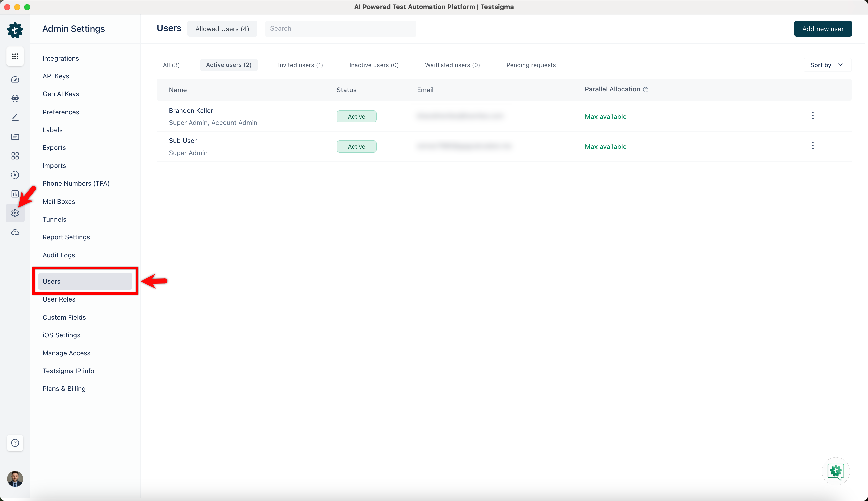Open Exports settings
The height and width of the screenshot is (501, 868).
pos(54,148)
